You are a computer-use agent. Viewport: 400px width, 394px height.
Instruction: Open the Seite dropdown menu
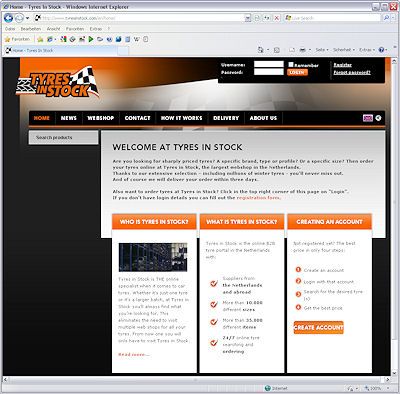322,50
